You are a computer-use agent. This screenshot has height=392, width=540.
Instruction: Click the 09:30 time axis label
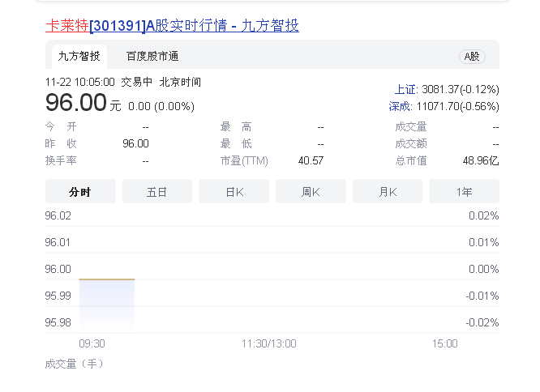tap(92, 343)
